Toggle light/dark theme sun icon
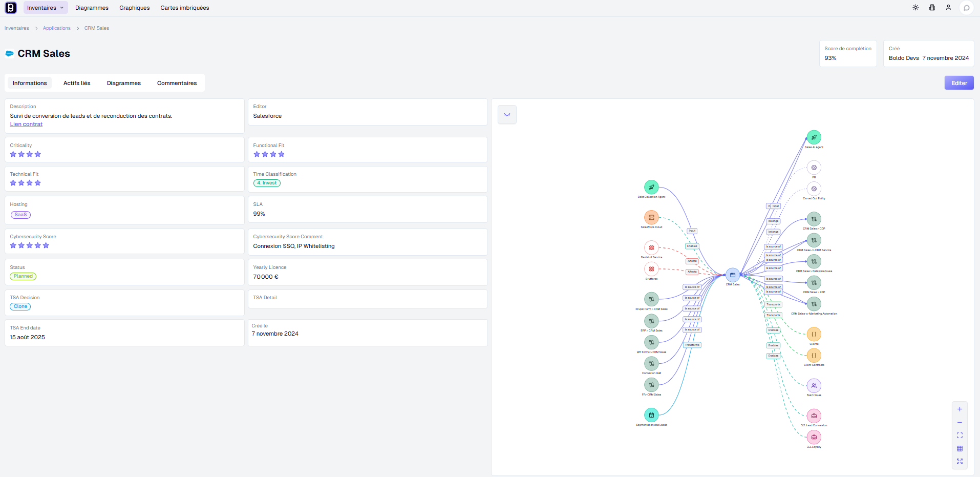The width and height of the screenshot is (980, 477). coord(915,8)
